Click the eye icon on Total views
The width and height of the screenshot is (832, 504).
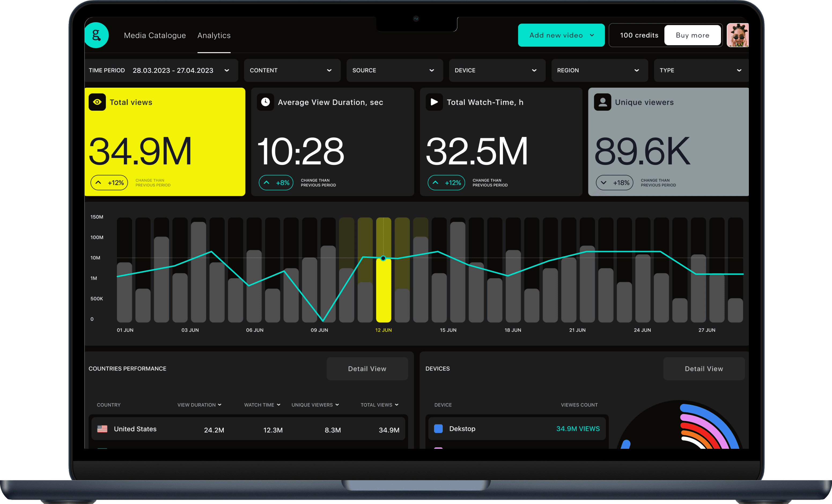click(x=97, y=102)
